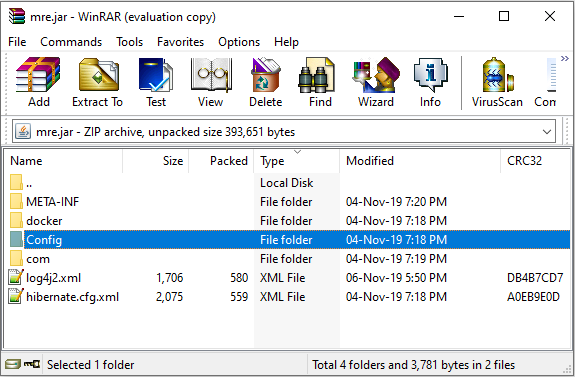Screen dimensions: 575x377
Task: Click the password key icon in status bar
Action: click(32, 364)
